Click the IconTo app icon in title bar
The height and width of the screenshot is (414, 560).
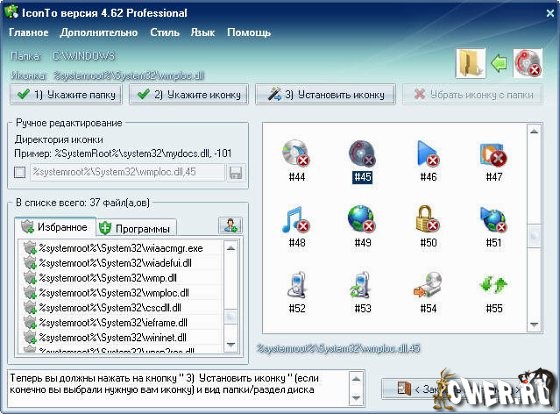11,12
